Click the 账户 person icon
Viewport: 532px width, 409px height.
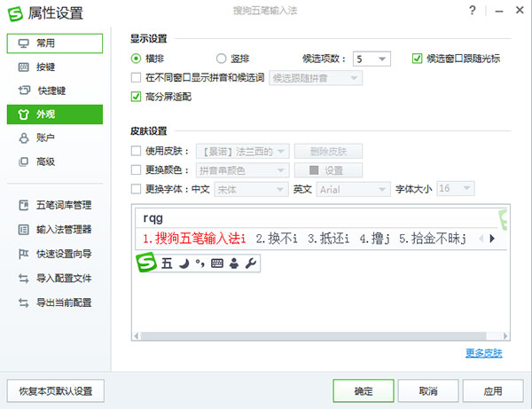click(x=24, y=138)
